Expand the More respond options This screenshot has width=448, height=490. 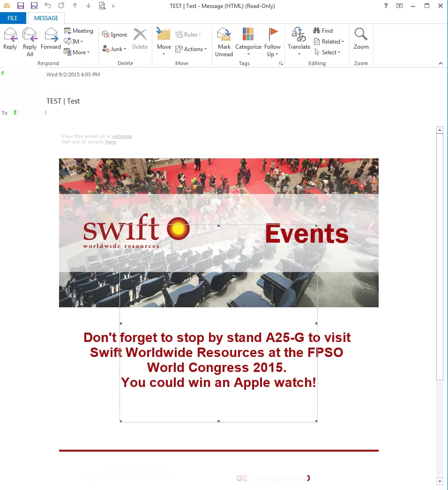[77, 52]
